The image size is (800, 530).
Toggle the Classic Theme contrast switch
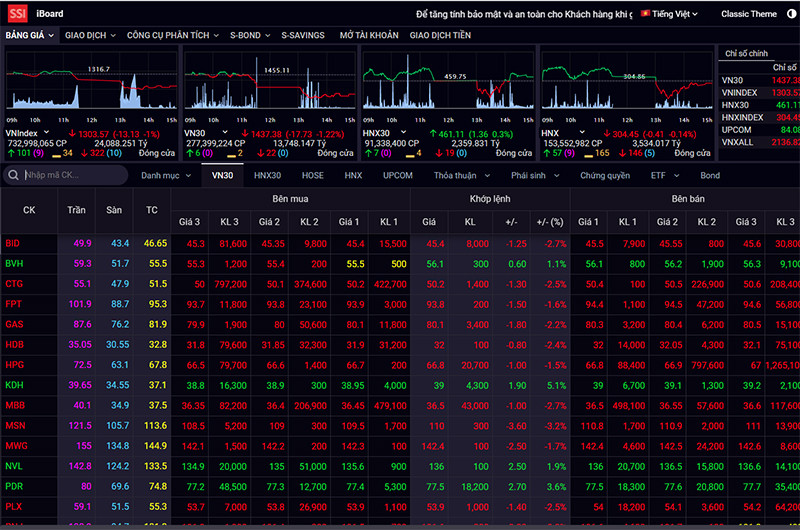coord(790,14)
